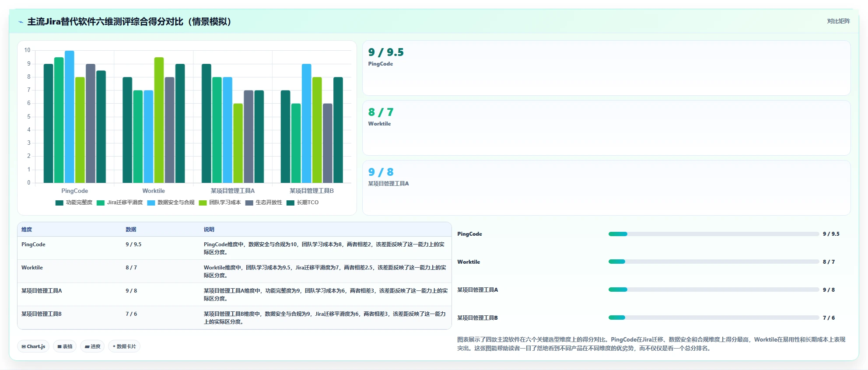868x370 pixels.
Task: Click the 某项目管理工具A cell in the table
Action: [x=42, y=291]
